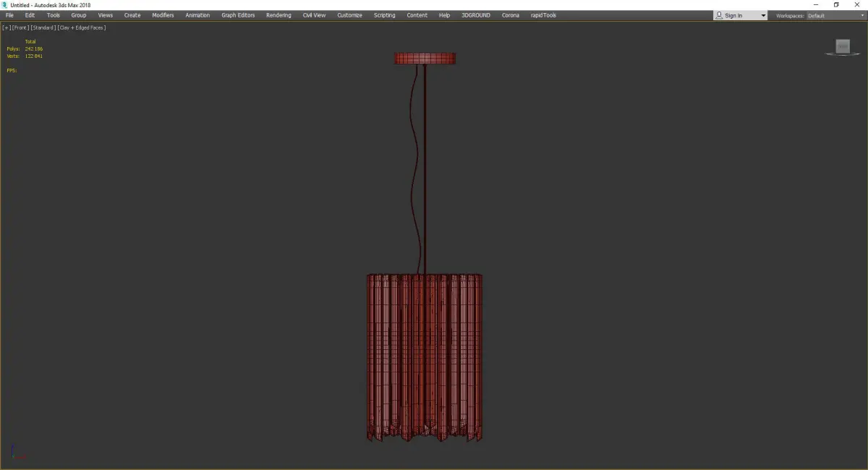The height and width of the screenshot is (470, 868).
Task: Open the Create menu
Action: [x=132, y=15]
